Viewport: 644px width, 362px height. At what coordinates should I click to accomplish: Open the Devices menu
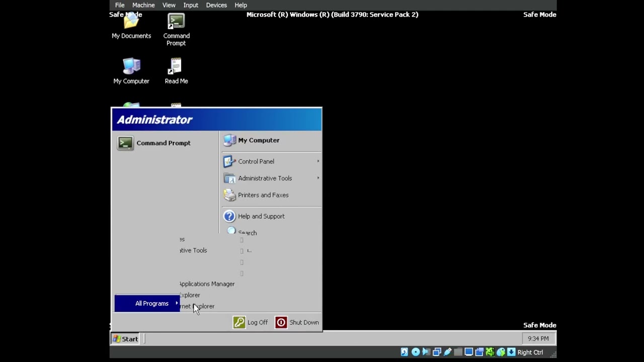(x=216, y=5)
